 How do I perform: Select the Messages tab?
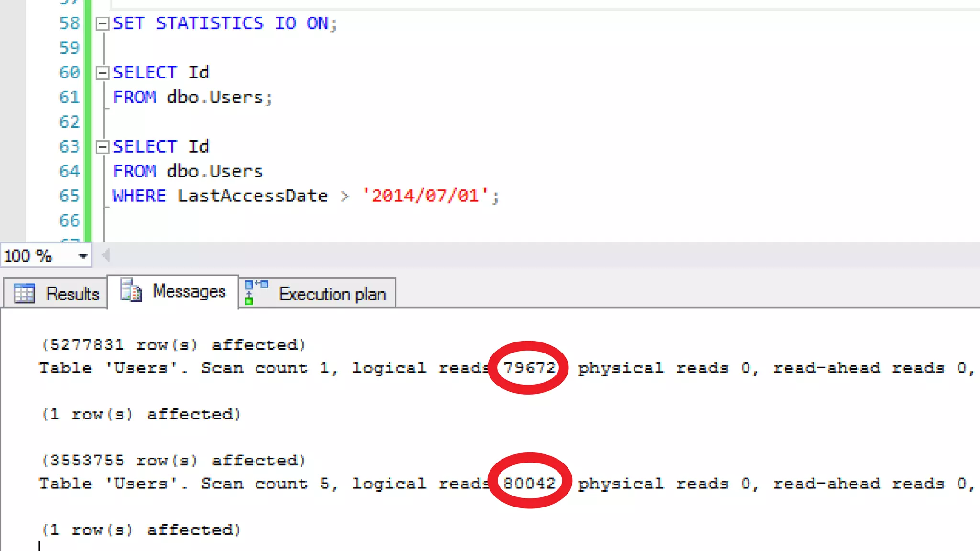coord(189,291)
